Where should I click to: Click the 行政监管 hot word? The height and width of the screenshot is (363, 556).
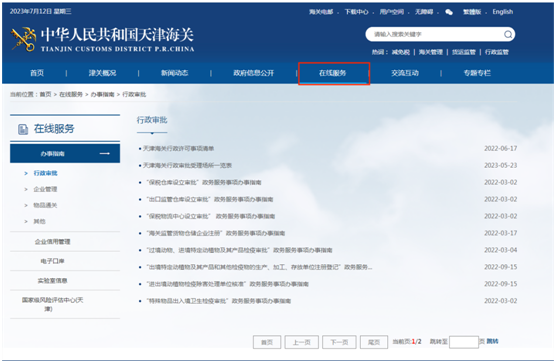tap(496, 52)
